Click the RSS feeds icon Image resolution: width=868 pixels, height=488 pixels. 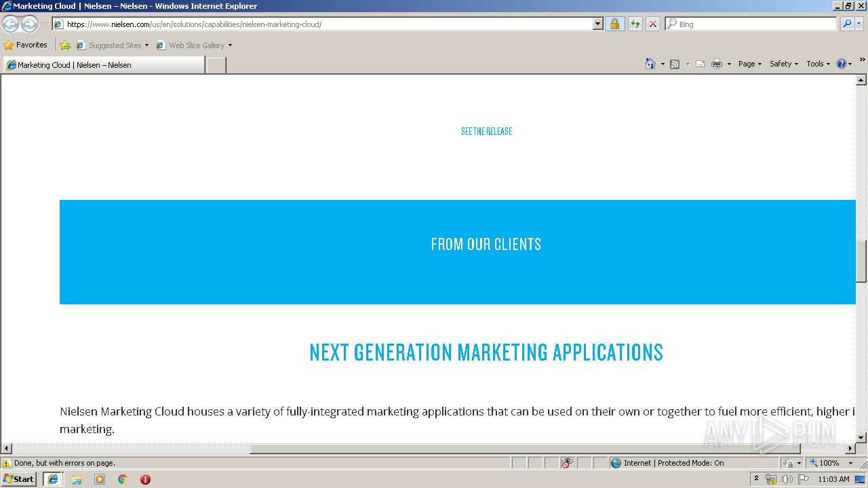(x=675, y=64)
